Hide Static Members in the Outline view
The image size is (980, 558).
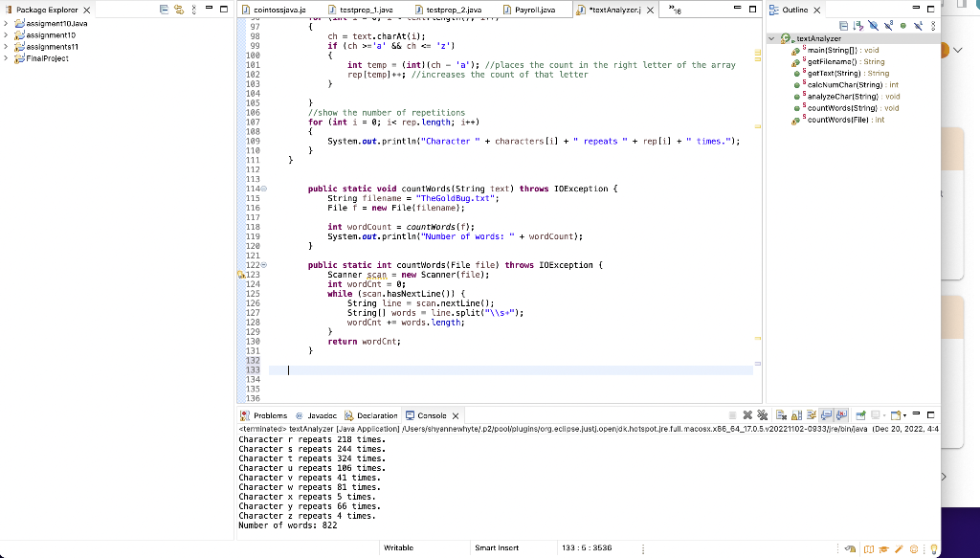click(x=888, y=26)
